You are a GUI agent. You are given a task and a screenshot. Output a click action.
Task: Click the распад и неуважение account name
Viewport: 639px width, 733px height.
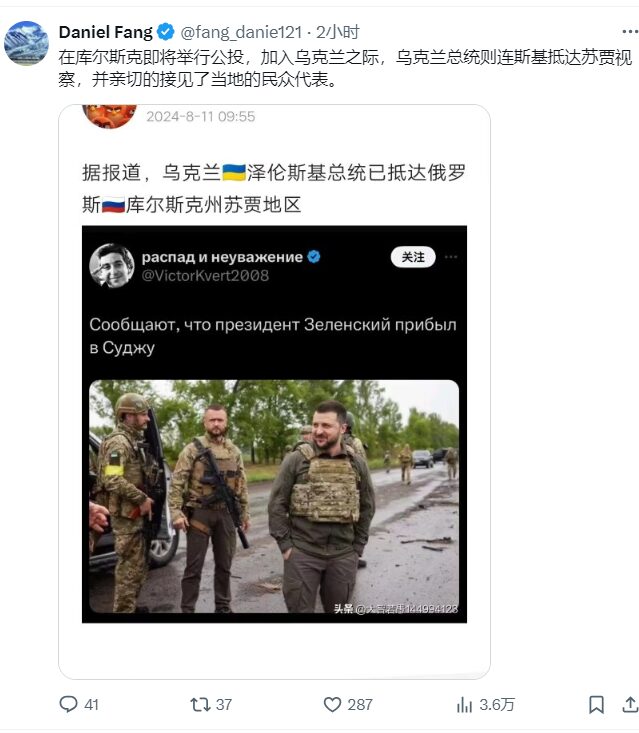point(222,257)
